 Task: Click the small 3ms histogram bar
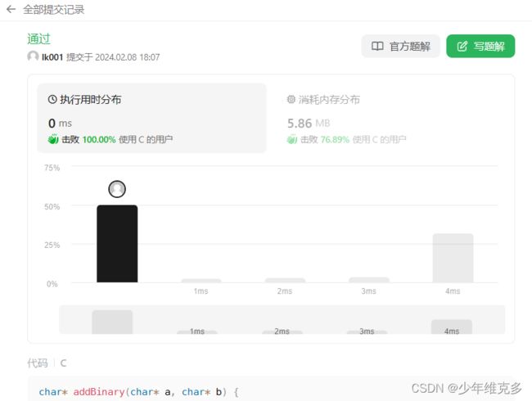(369, 280)
